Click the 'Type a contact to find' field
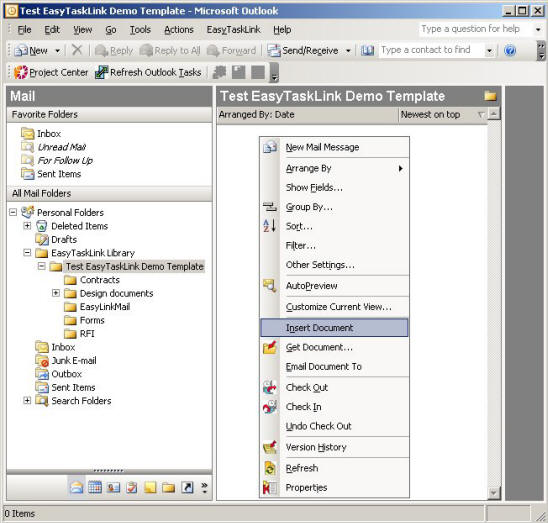 pos(432,50)
